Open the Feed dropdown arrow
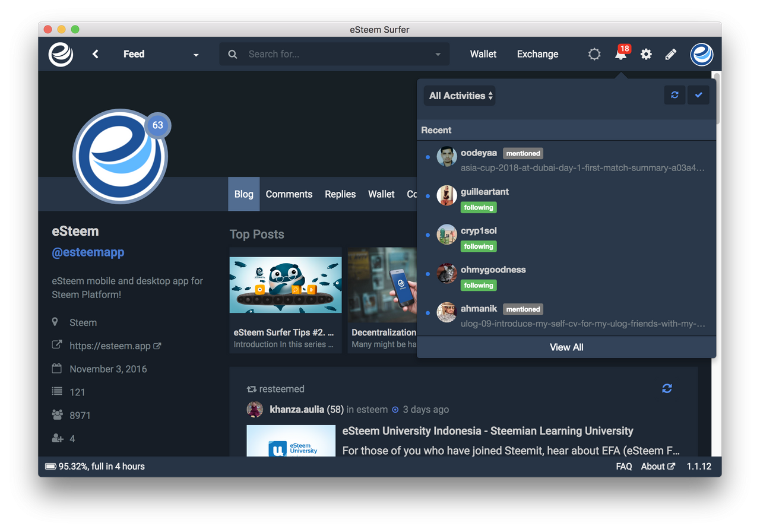Viewport: 760px width, 532px height. [x=196, y=55]
